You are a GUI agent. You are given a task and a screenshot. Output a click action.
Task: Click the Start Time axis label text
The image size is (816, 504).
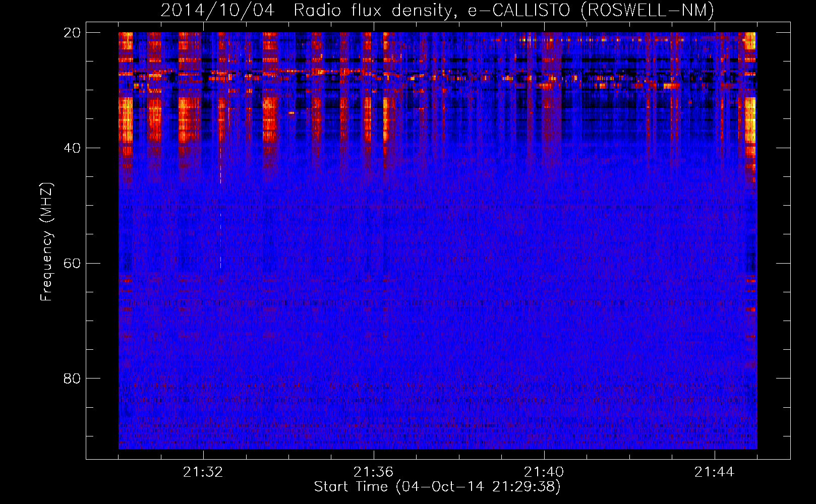coord(437,487)
